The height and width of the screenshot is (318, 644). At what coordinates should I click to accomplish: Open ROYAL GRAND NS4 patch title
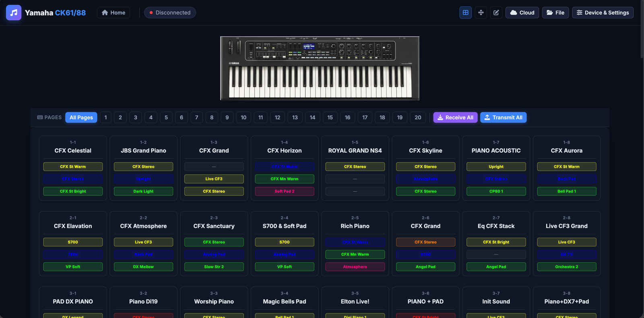(355, 150)
